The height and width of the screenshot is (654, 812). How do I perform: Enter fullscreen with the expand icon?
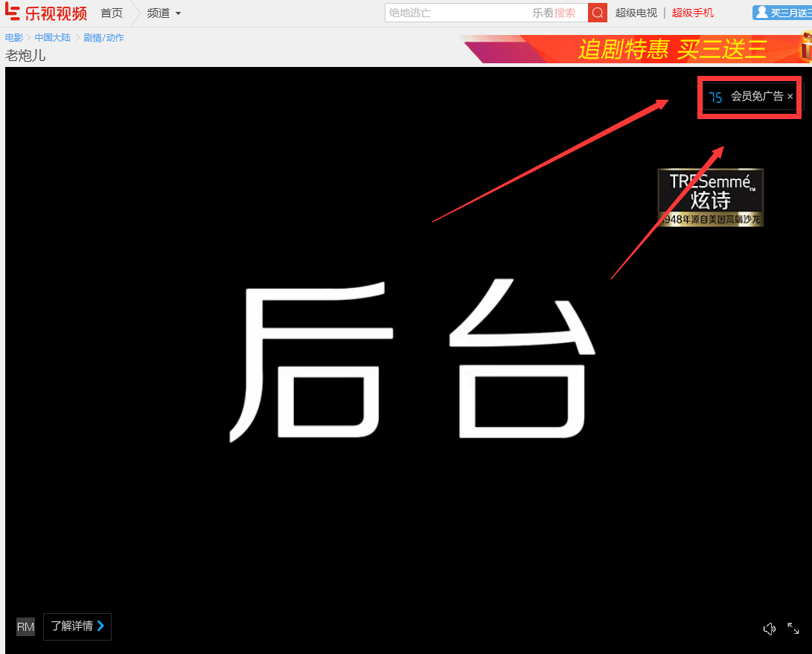(x=793, y=629)
